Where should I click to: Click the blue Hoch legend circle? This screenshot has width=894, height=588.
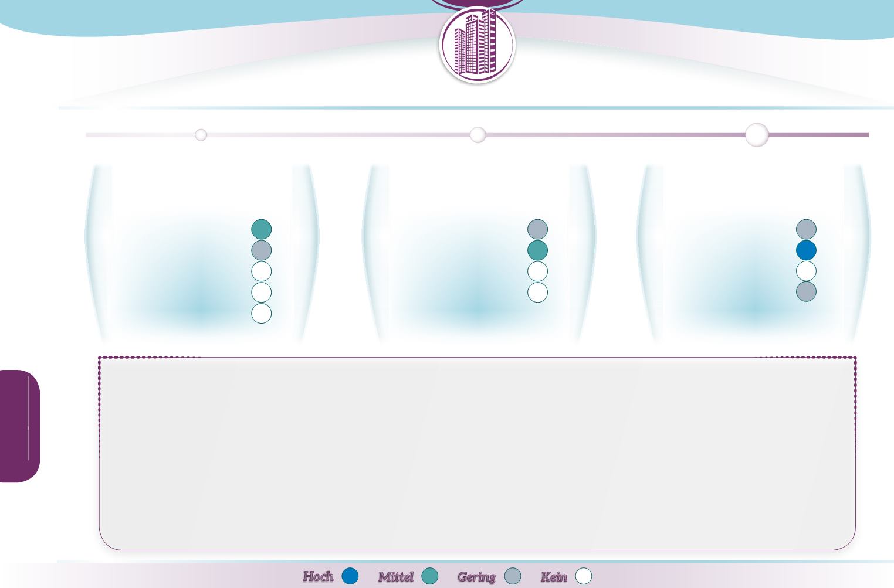(x=350, y=576)
